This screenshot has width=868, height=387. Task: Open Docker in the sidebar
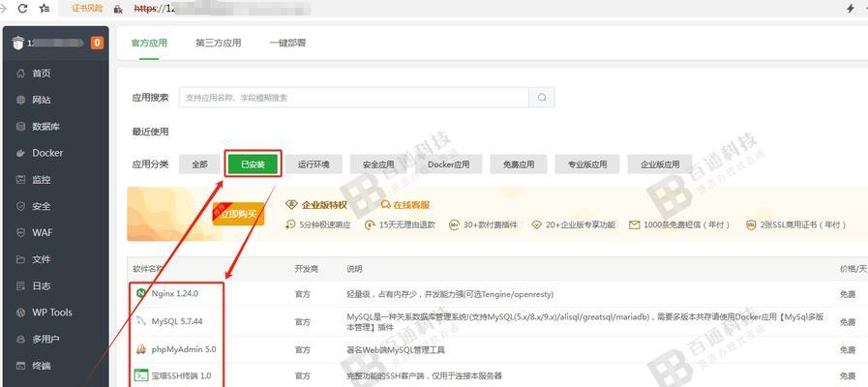[47, 153]
